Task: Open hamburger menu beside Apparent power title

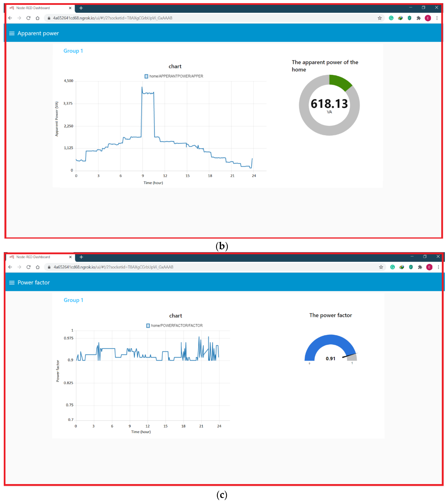Action: coord(12,33)
